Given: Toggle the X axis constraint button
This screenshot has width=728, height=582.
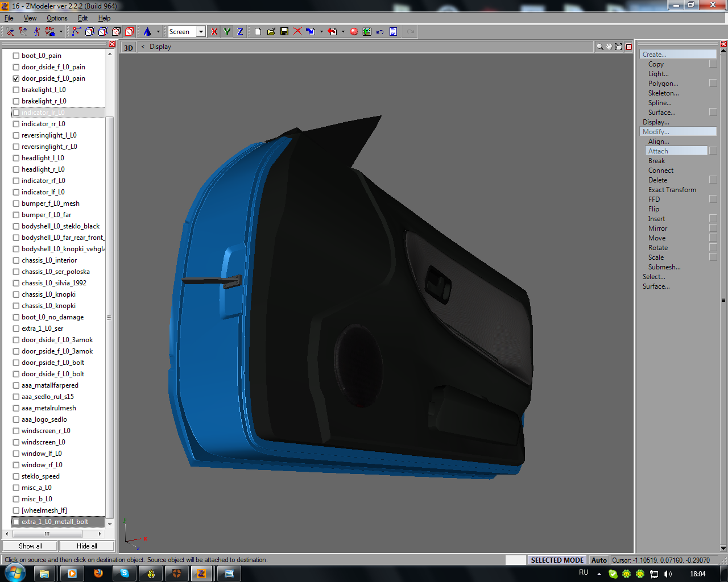Looking at the screenshot, I should [214, 32].
